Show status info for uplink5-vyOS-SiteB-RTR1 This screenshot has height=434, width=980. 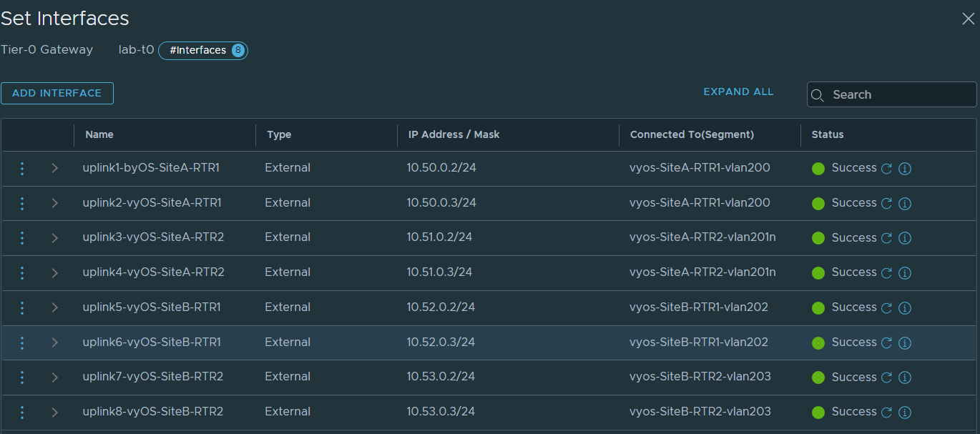(x=905, y=308)
